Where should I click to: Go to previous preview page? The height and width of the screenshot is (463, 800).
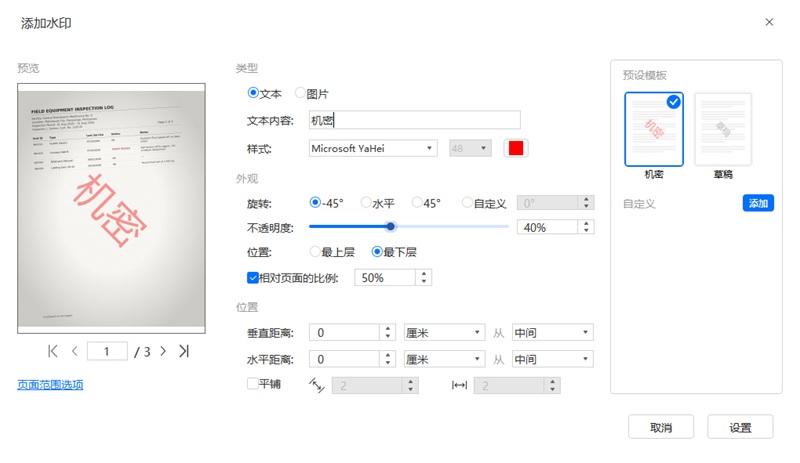[74, 351]
